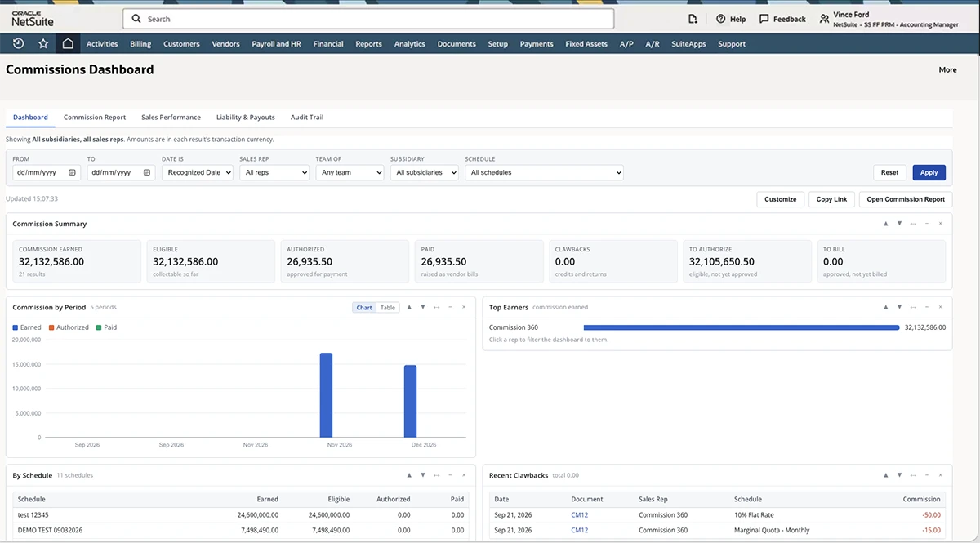Open the first CM12 document link

pos(580,515)
